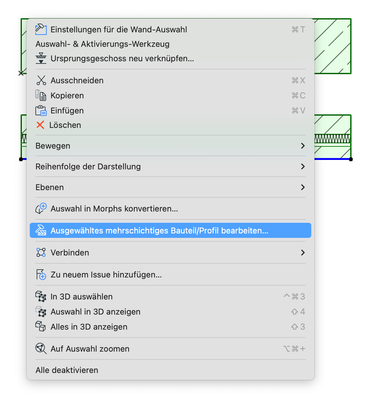Click the Kopieren clipboard icon
The width and height of the screenshot is (374, 400).
[x=41, y=95]
